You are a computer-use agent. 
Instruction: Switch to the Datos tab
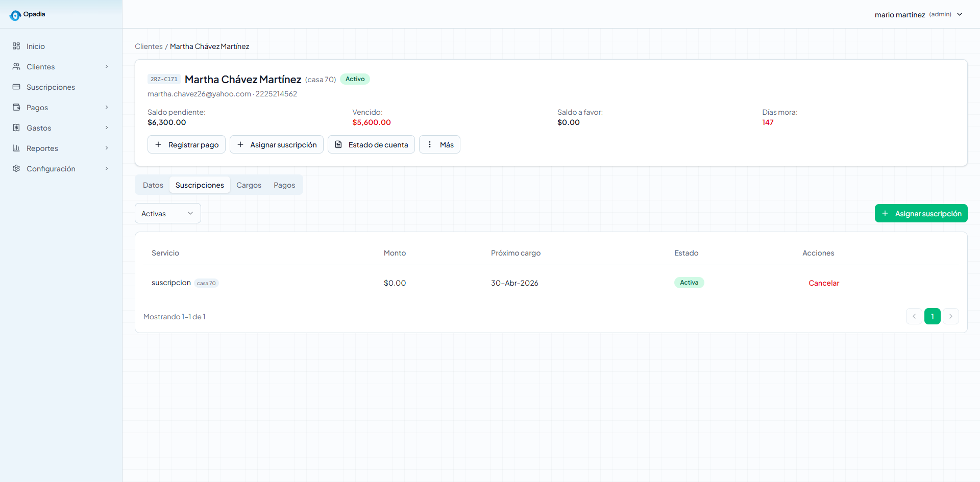(x=153, y=185)
